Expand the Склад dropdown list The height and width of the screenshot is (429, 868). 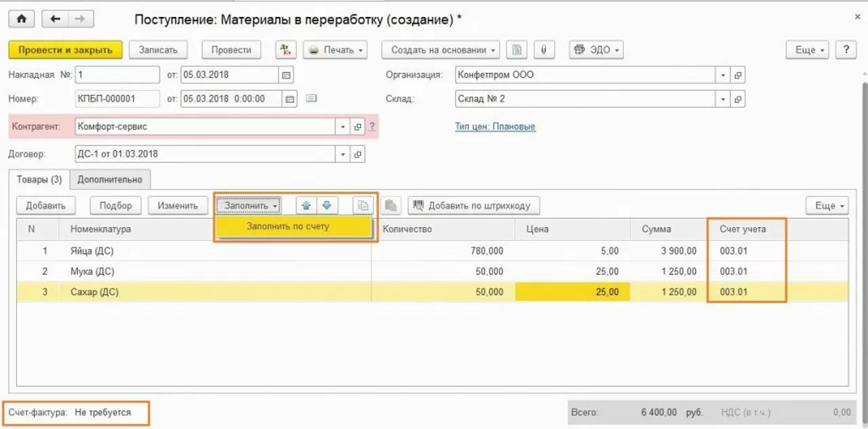click(x=724, y=99)
